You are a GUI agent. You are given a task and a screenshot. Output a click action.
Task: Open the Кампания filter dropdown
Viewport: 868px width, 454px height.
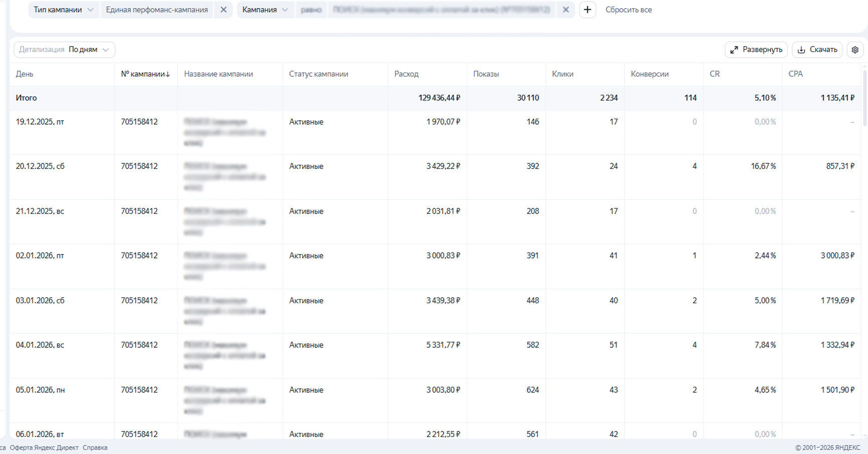[265, 10]
